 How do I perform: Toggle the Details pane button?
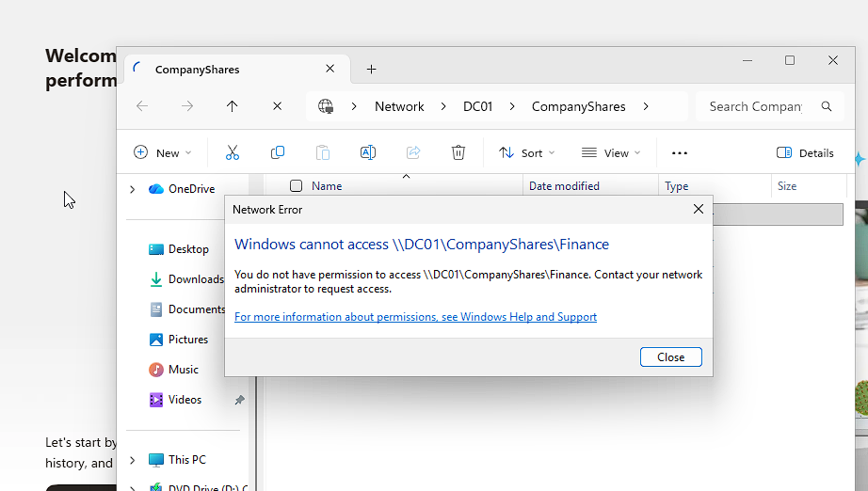pos(805,153)
